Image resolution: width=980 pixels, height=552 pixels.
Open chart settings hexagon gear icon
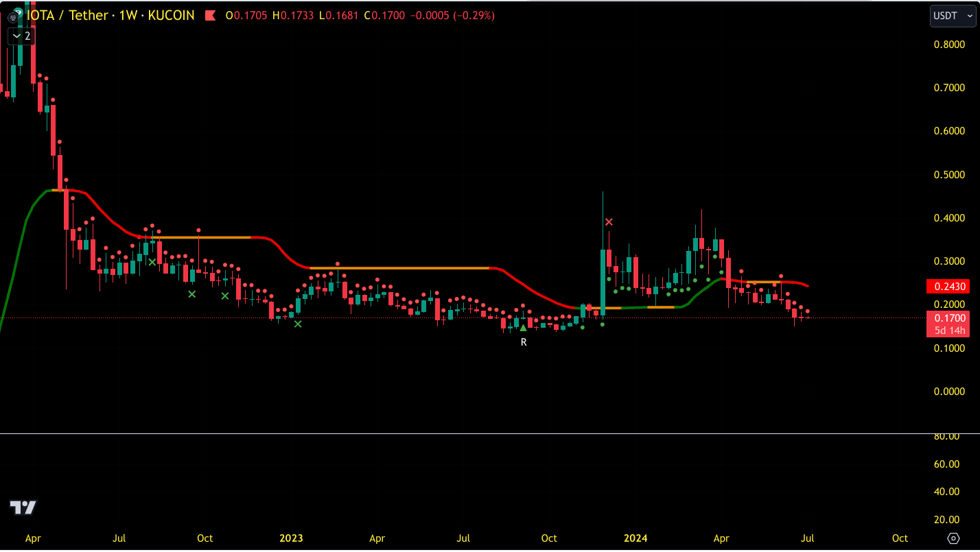pos(953,538)
